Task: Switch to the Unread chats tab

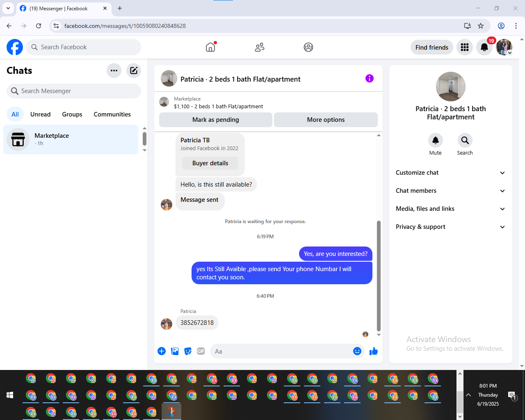Action: 41,114
